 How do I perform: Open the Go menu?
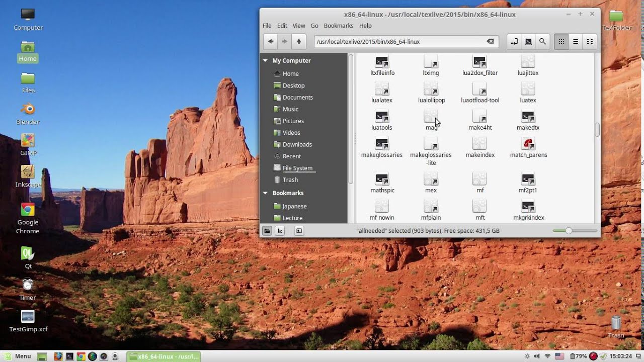coord(314,26)
